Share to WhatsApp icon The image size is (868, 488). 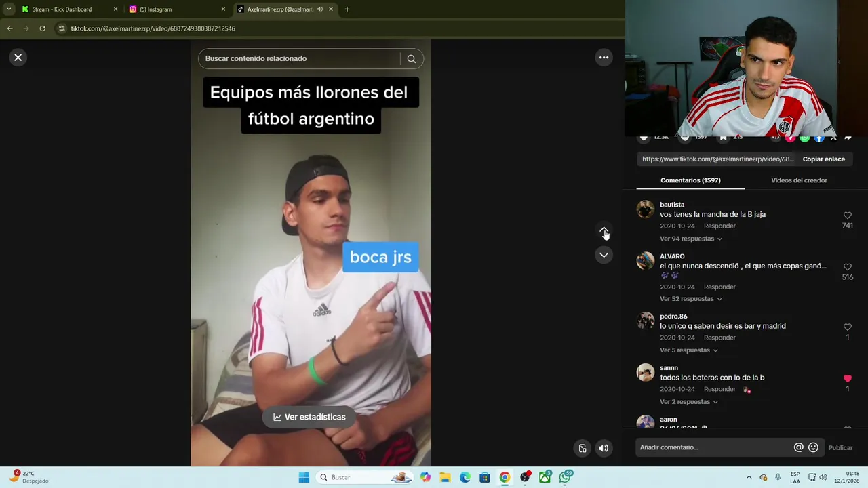coord(804,138)
